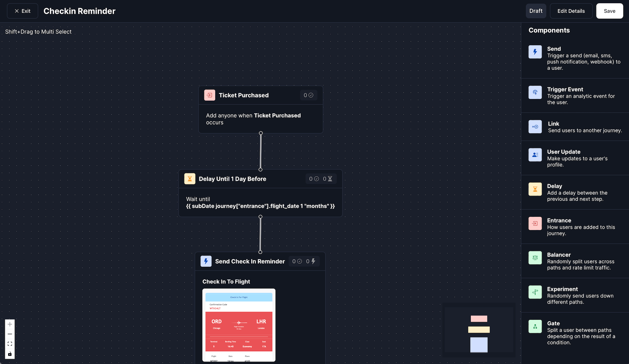
Task: Select the Delay Until 1 Day Before title
Action: pos(233,179)
